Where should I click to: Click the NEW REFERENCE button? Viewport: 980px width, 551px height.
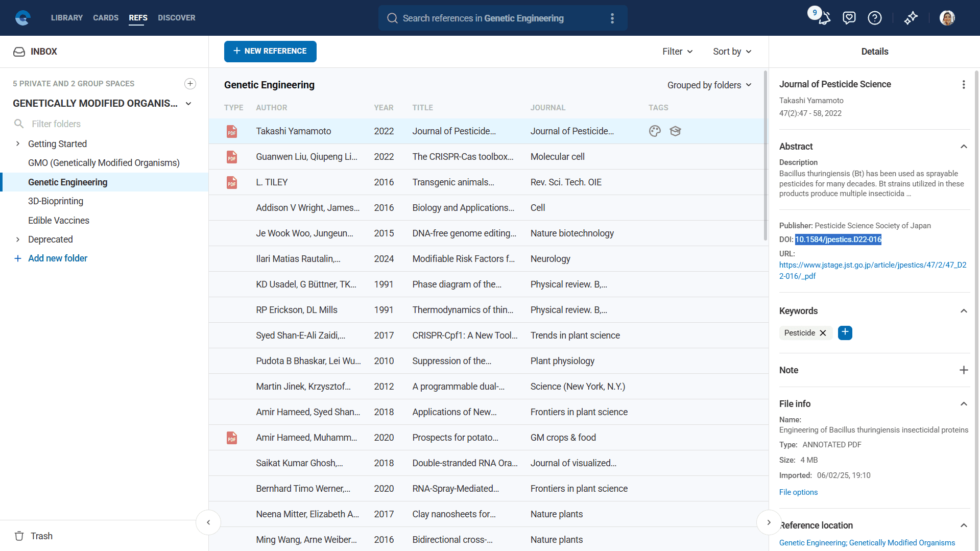click(270, 52)
